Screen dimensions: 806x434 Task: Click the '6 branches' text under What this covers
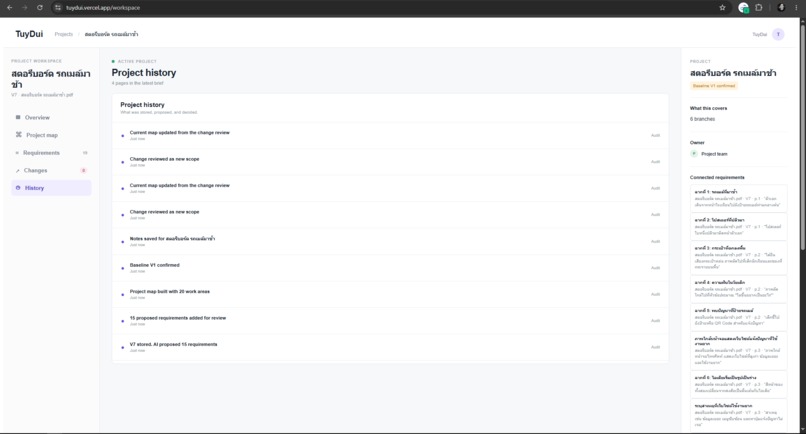point(702,119)
